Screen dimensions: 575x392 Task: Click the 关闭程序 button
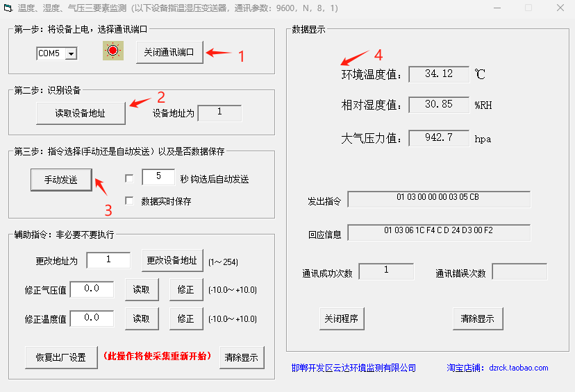pos(342,318)
